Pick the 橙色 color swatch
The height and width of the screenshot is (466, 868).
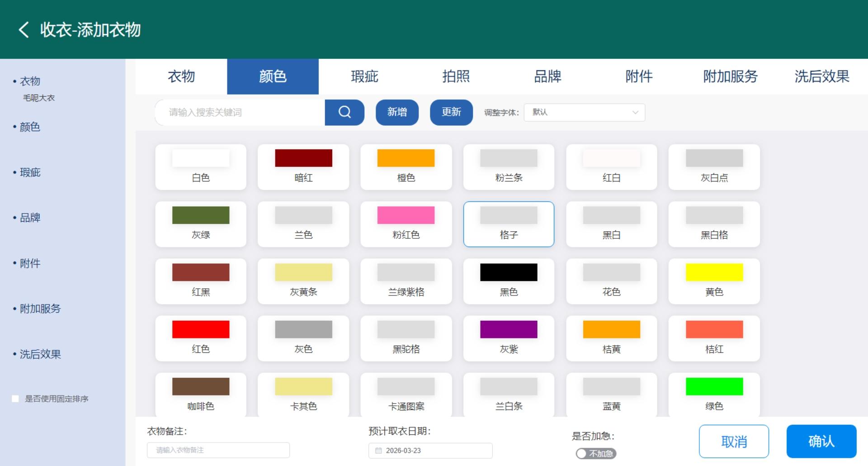406,167
